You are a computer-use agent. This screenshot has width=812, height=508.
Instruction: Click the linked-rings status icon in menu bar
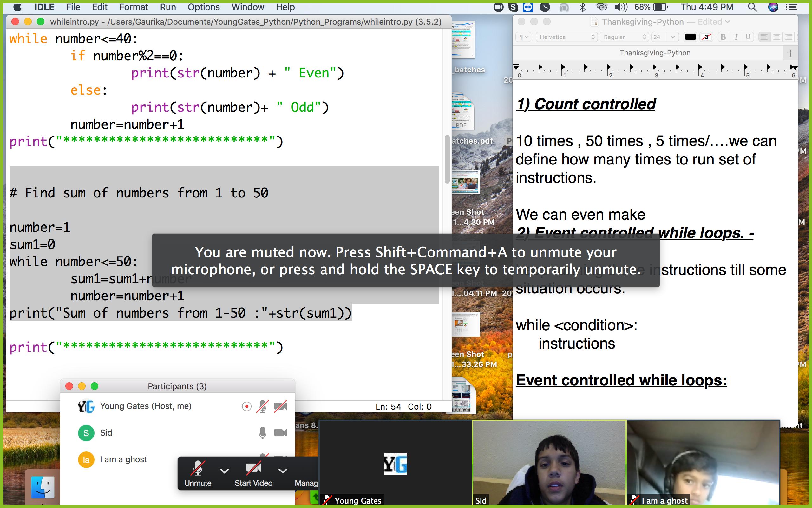[x=602, y=7]
